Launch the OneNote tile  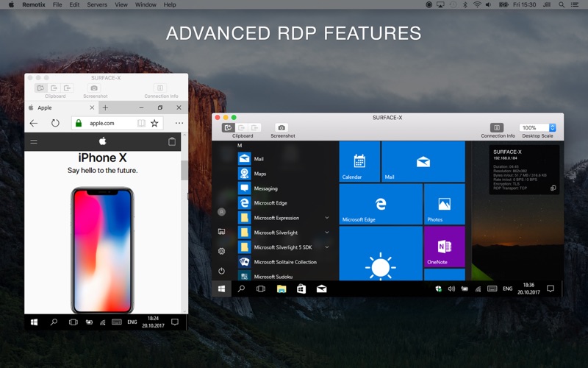tap(444, 247)
